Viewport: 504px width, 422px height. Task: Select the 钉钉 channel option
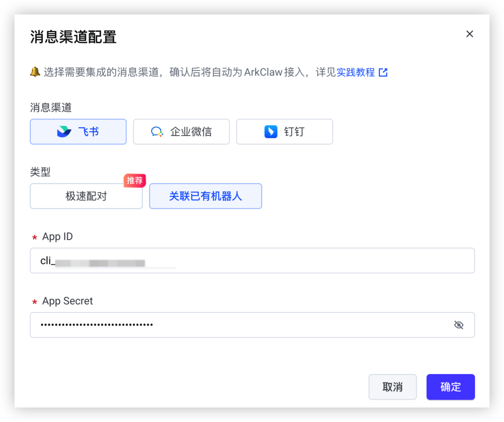[x=285, y=131]
